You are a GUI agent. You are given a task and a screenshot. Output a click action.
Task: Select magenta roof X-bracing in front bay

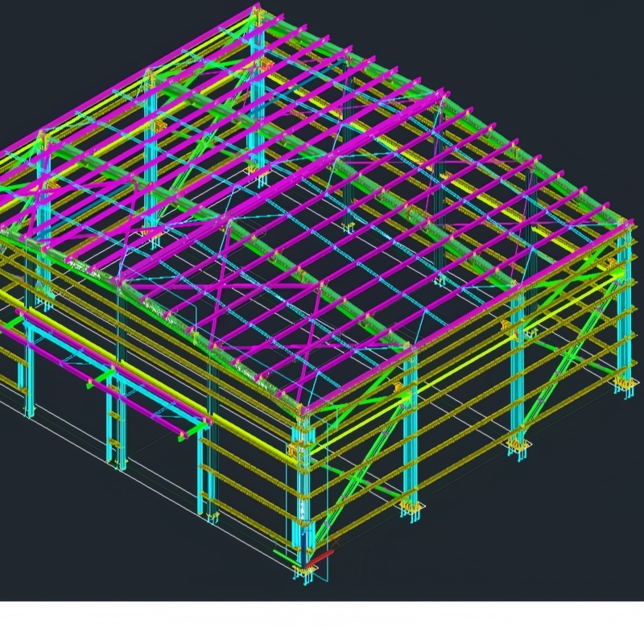(222, 283)
